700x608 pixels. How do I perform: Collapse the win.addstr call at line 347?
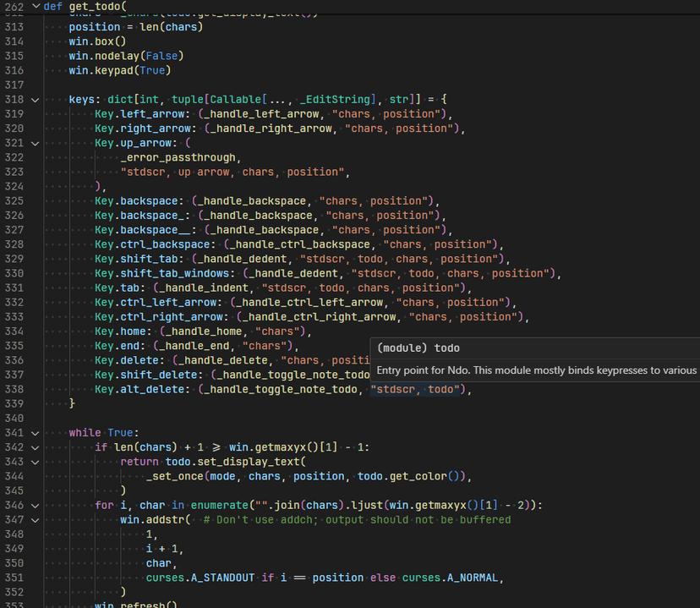click(x=36, y=520)
